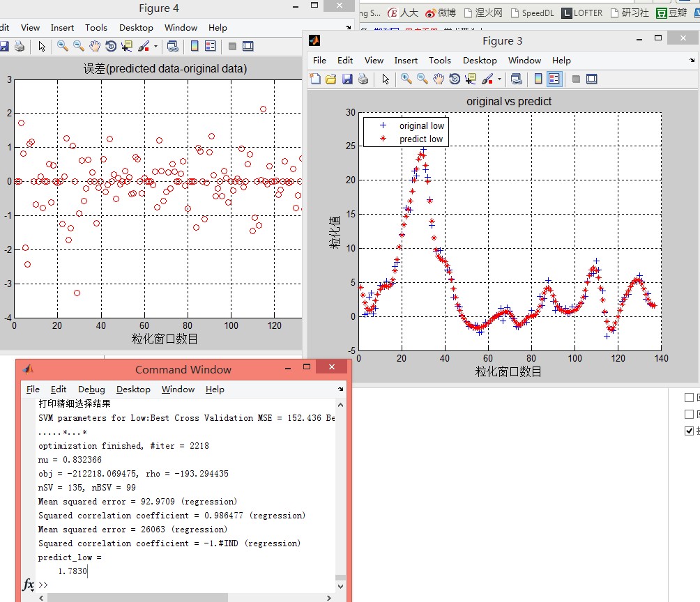Click the Link Plot icon in Figure 3
The width and height of the screenshot is (700, 602).
(x=517, y=79)
